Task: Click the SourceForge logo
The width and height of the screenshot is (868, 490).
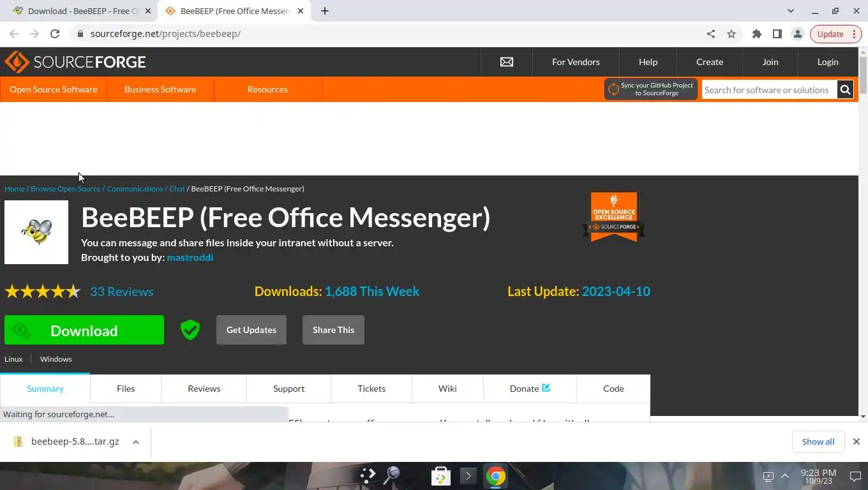Action: click(75, 62)
